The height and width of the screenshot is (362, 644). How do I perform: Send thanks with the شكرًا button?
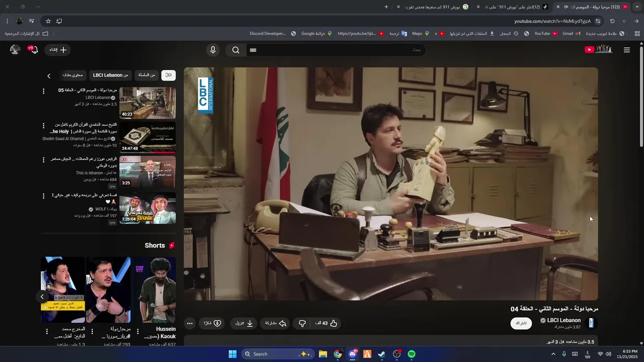coord(212,323)
